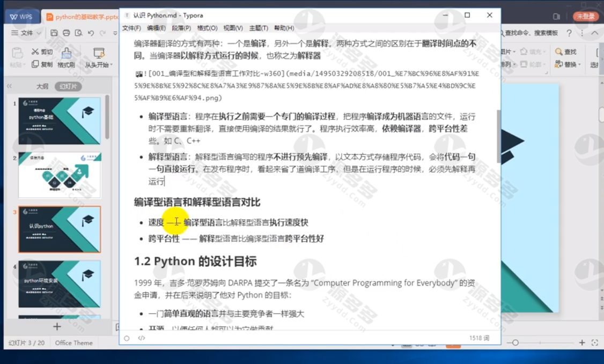Open the 粘贴 dropdown arrow in WPS

pyautogui.click(x=24, y=65)
